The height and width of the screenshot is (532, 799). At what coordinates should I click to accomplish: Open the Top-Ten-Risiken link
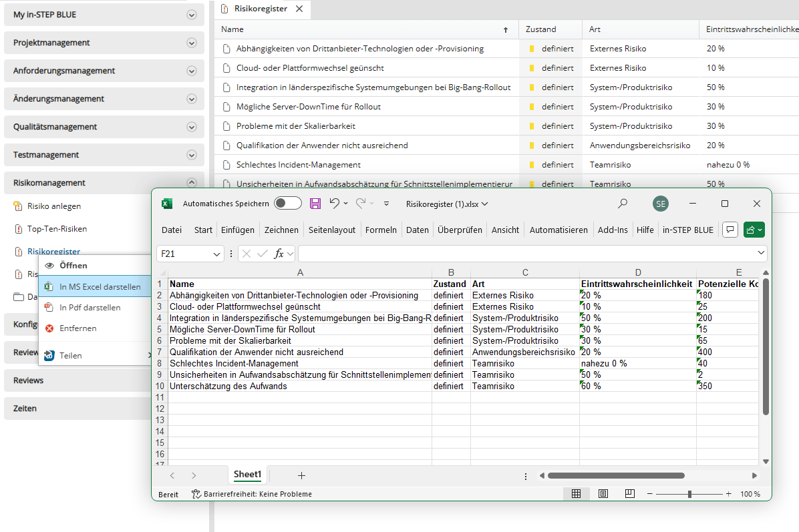pos(57,229)
